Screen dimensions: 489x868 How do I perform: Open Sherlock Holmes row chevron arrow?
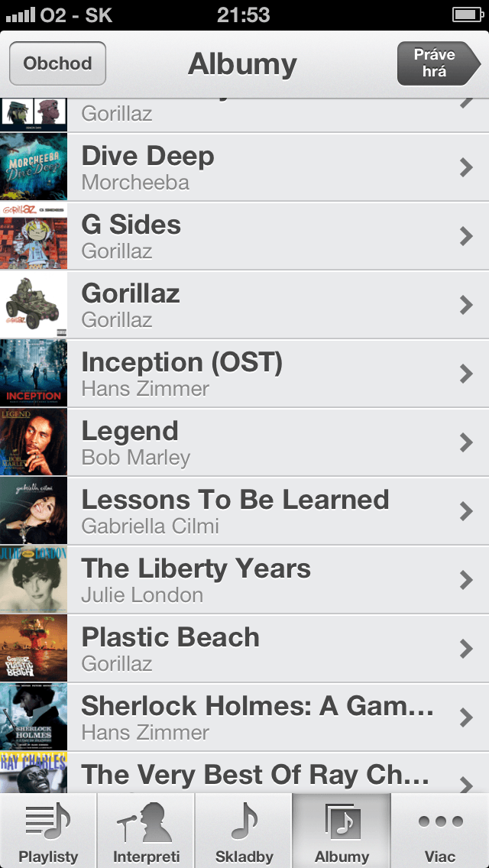click(x=466, y=717)
